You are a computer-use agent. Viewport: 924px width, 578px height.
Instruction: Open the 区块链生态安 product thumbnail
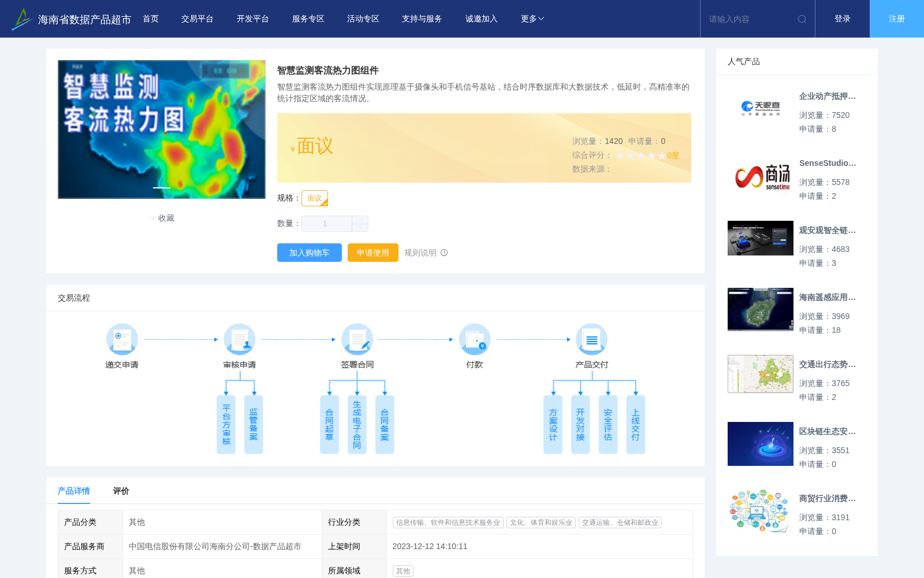pyautogui.click(x=761, y=444)
